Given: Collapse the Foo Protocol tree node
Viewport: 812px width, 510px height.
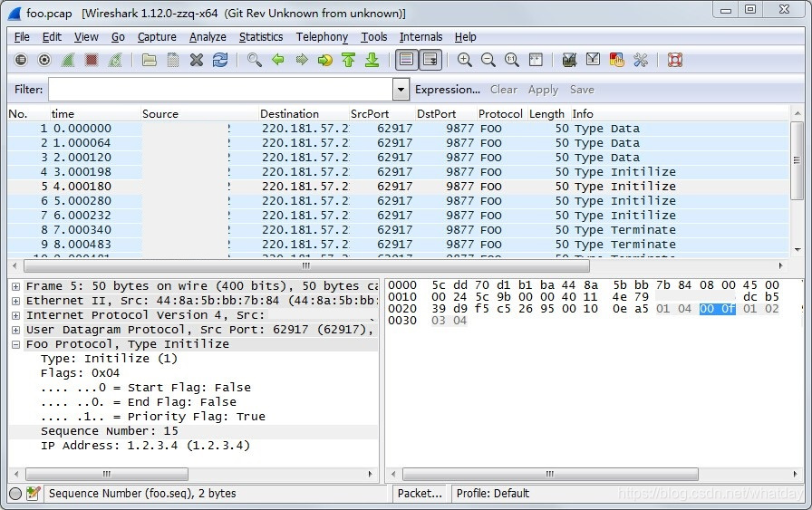Looking at the screenshot, I should coord(16,344).
